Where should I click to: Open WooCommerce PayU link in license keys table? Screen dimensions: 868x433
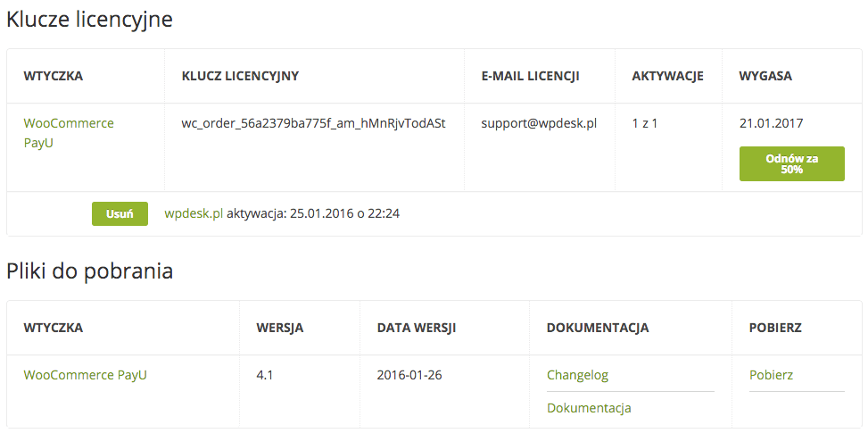(x=69, y=133)
